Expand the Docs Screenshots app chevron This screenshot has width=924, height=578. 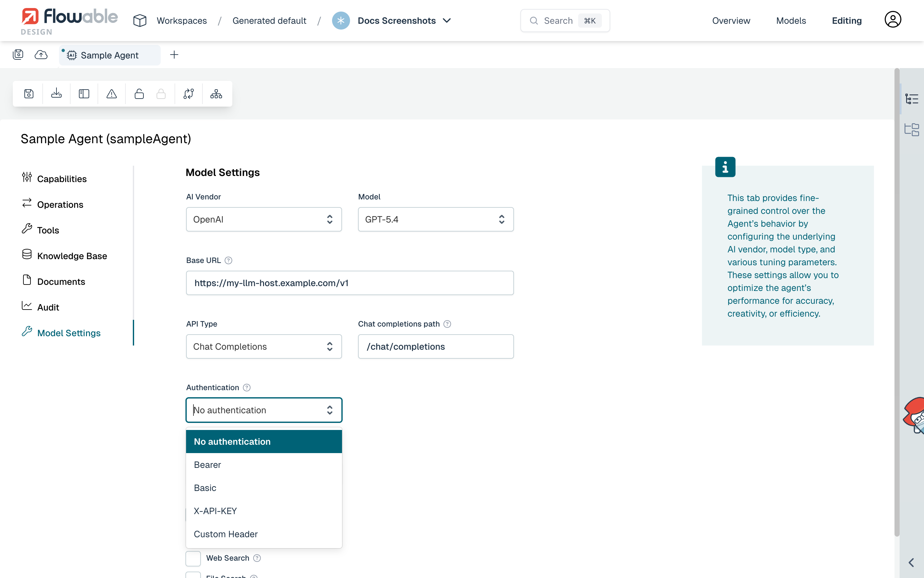[447, 21]
